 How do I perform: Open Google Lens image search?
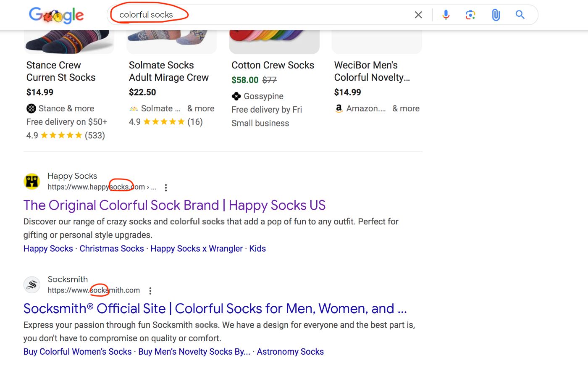coord(470,15)
